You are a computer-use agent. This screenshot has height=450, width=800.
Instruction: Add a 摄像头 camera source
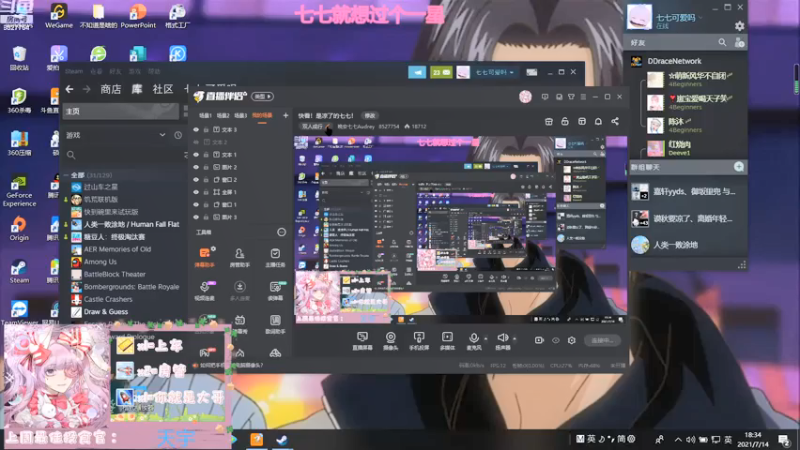click(x=390, y=340)
